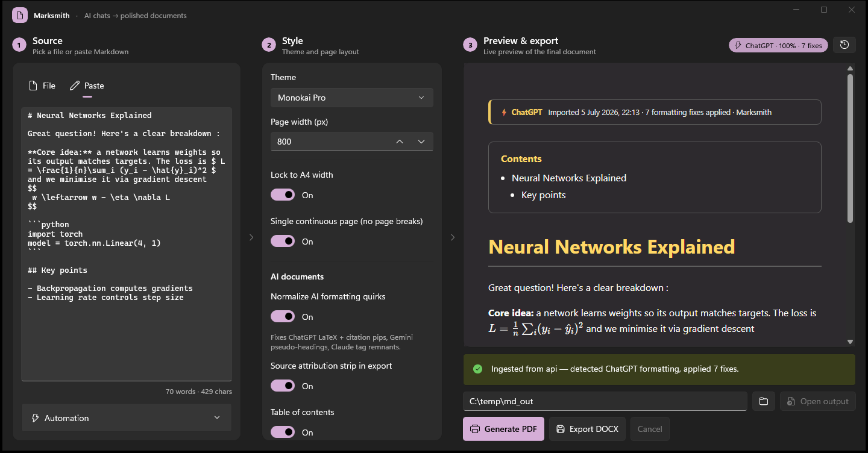Expand the Automation section
Screen dimensions: 868x453
[127, 418]
